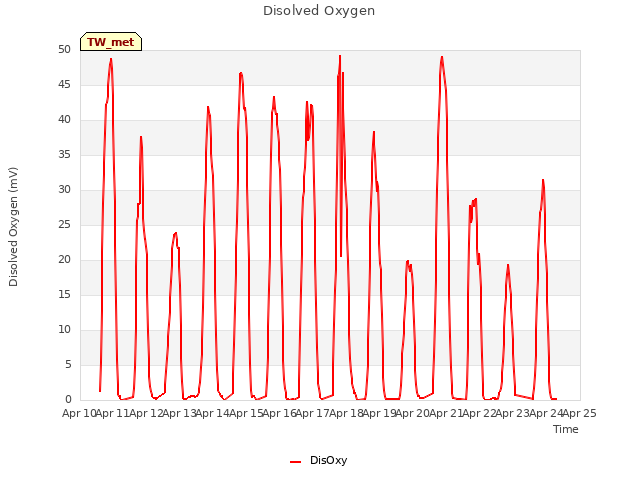Click the 0 y-axis value
The height and width of the screenshot is (480, 640).
68,400
